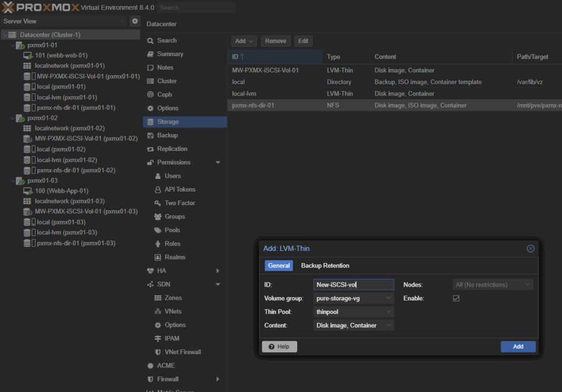Switch to the Backup Retention tab
Image resolution: width=562 pixels, height=392 pixels.
click(x=325, y=266)
